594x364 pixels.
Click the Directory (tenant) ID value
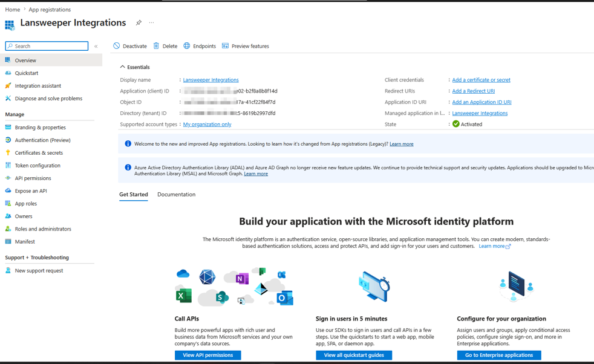229,113
